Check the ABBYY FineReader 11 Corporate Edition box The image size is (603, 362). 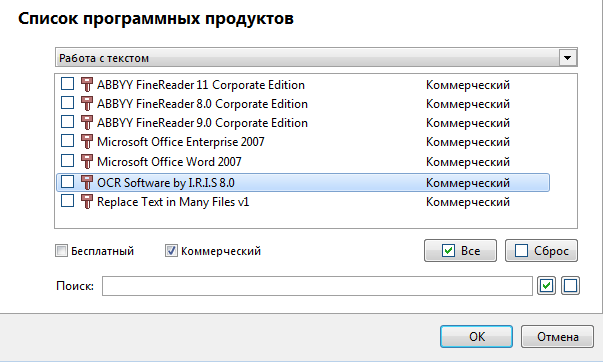(x=67, y=83)
